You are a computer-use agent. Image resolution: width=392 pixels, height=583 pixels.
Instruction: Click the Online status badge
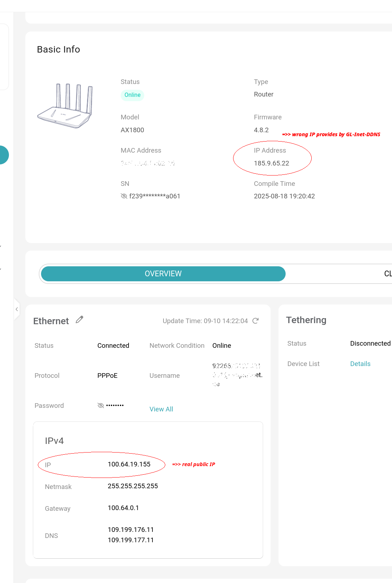coord(132,95)
